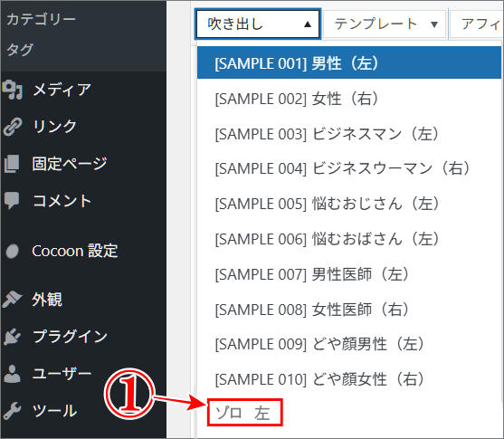Open the カテゴリー submenu item
Image resolution: width=504 pixels, height=439 pixels.
click(41, 19)
